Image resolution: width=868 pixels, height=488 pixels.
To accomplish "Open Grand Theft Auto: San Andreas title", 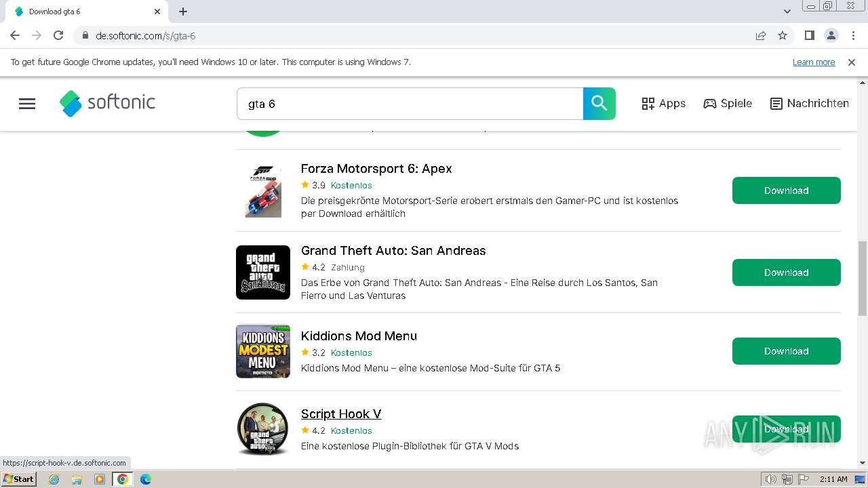I will tap(393, 251).
